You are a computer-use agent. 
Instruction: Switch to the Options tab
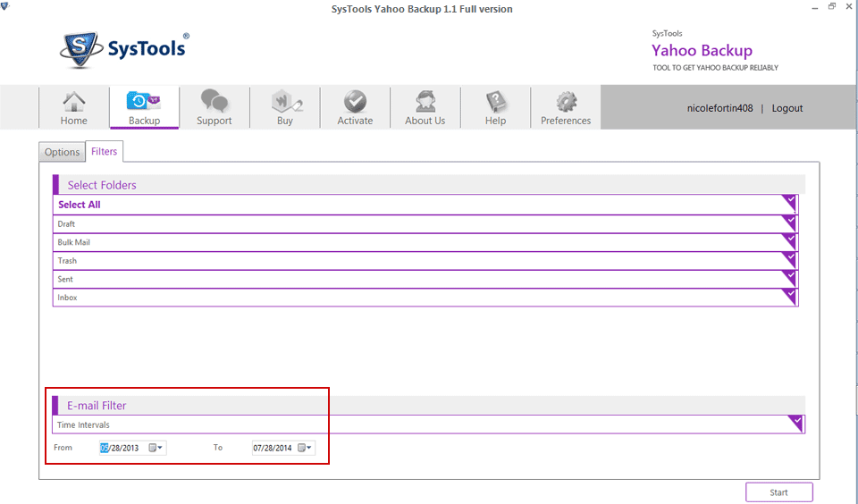62,152
